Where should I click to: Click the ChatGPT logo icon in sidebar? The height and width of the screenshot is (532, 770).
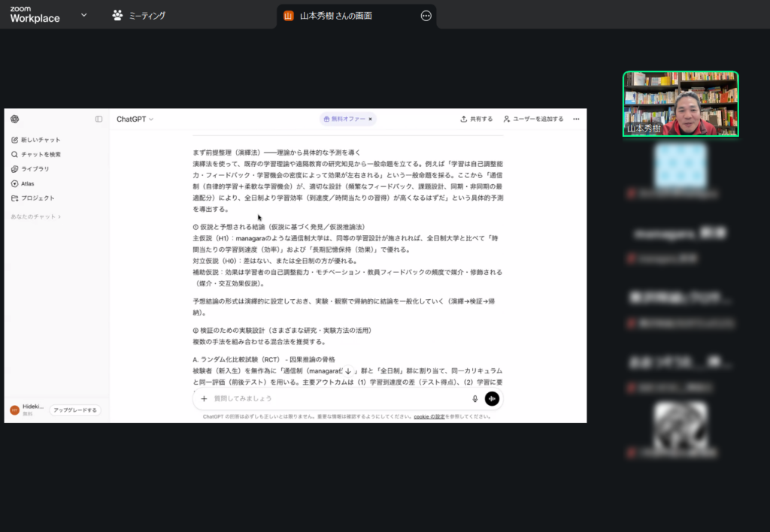(x=15, y=119)
